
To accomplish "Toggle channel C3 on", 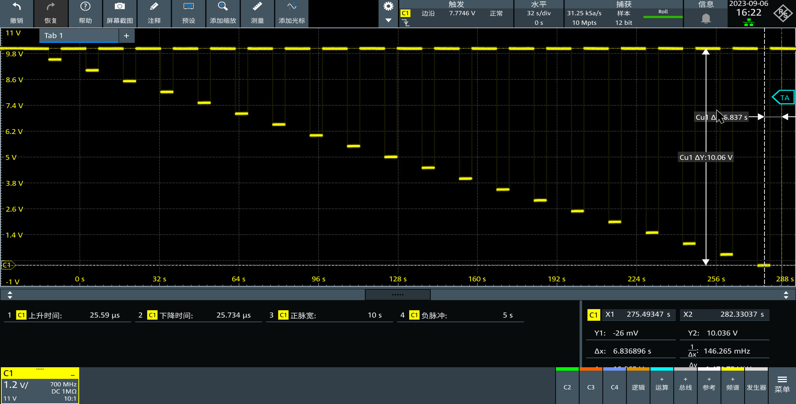I will [x=591, y=386].
